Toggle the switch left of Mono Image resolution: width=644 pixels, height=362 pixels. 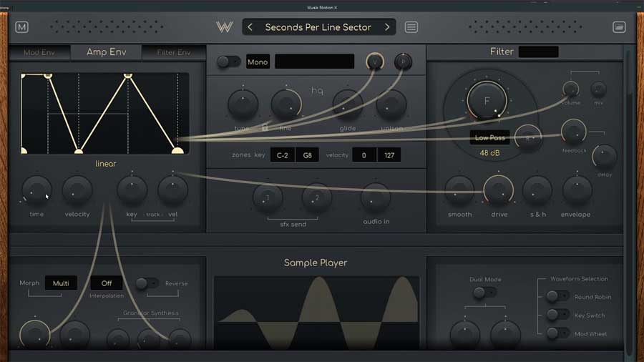(x=228, y=62)
